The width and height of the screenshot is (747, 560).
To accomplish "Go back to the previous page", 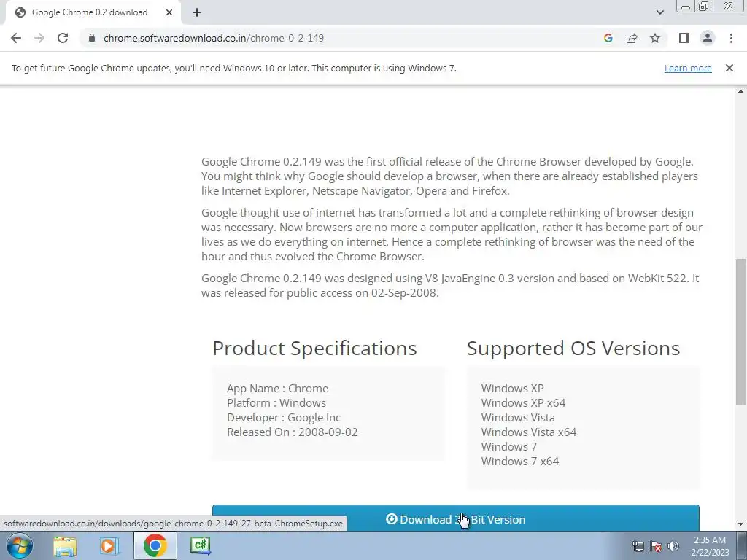I will [16, 38].
